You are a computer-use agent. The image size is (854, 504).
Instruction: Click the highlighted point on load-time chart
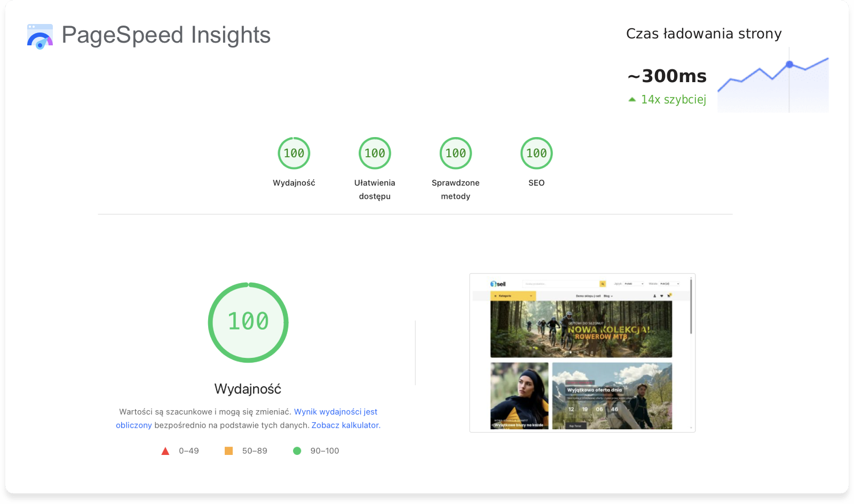click(x=789, y=65)
